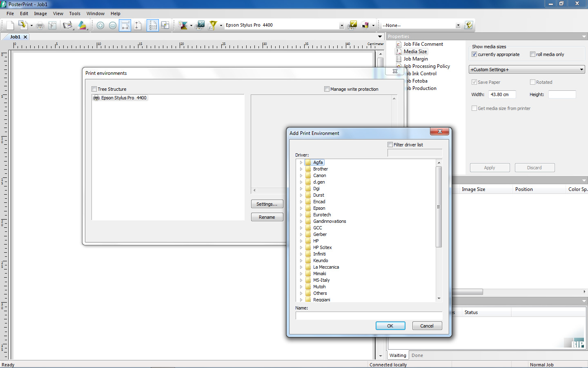Expand the Mimaki driver folder
Screen dimensions: 588x368
(x=301, y=274)
